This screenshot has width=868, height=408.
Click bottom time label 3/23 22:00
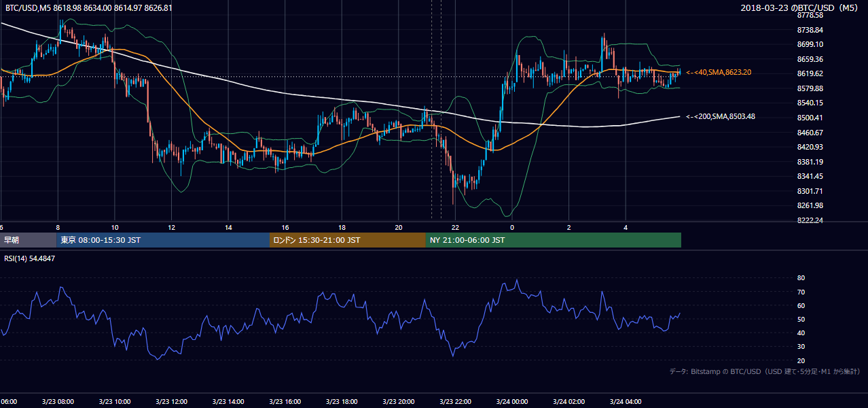click(455, 401)
